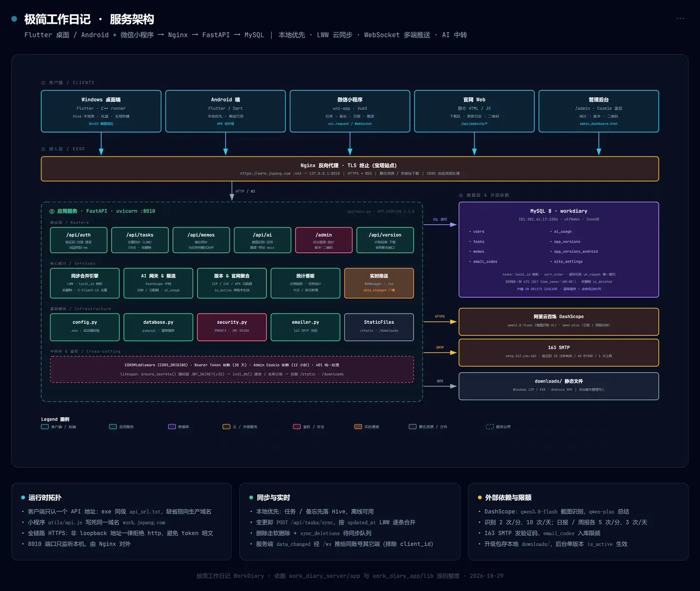This screenshot has height=591, width=700.
Task: Select the MySQL 8 workdiary database node
Action: pos(559,249)
